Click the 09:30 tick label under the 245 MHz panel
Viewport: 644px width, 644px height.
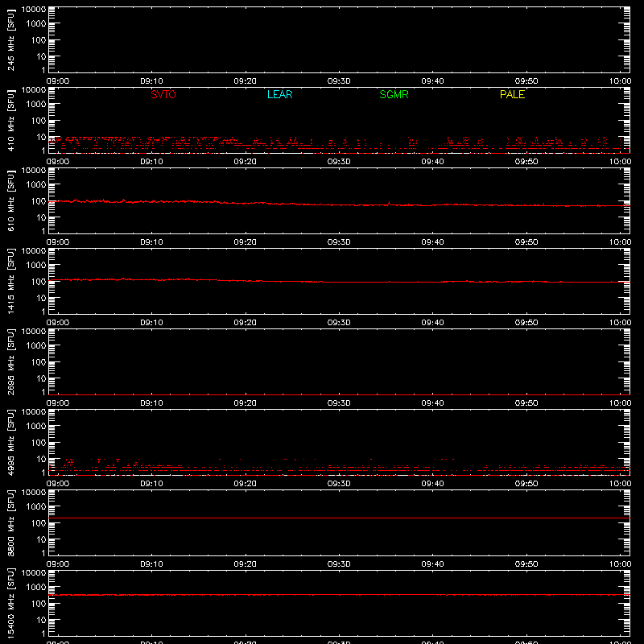tap(339, 81)
